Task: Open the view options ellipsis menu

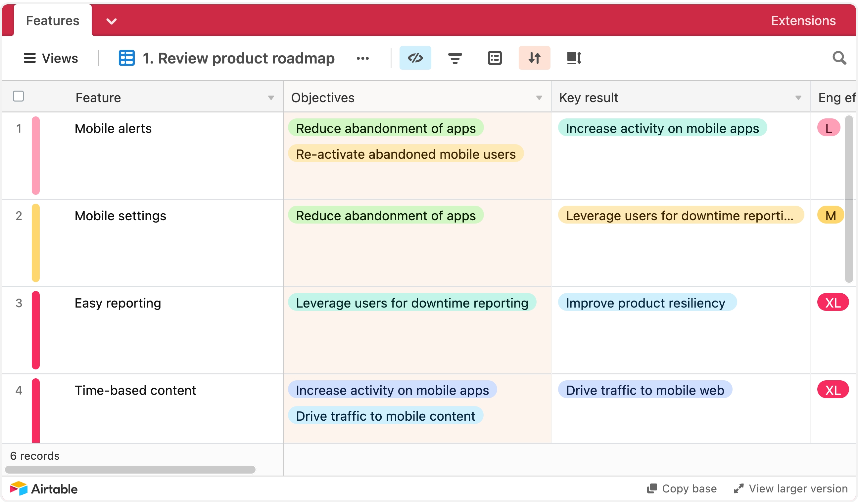Action: point(362,59)
